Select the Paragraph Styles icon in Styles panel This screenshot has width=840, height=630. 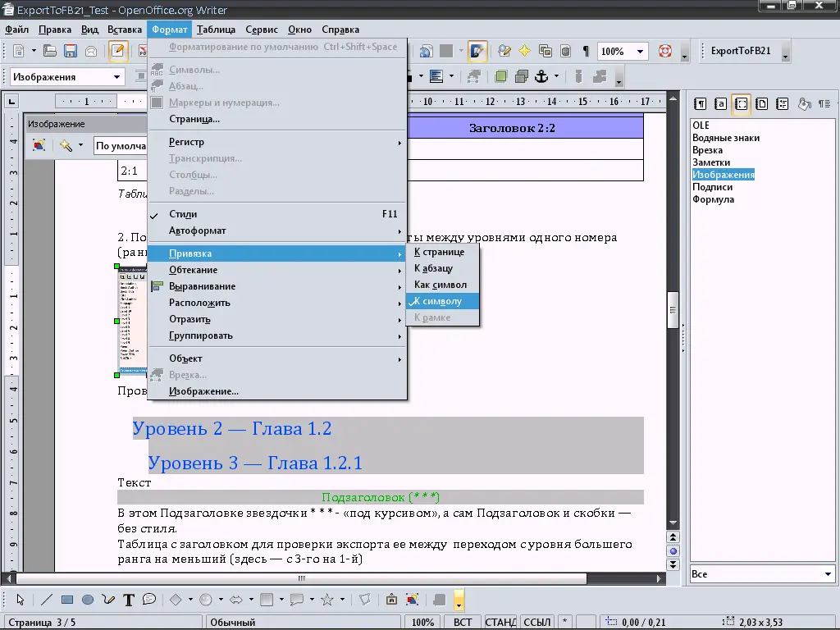click(701, 104)
